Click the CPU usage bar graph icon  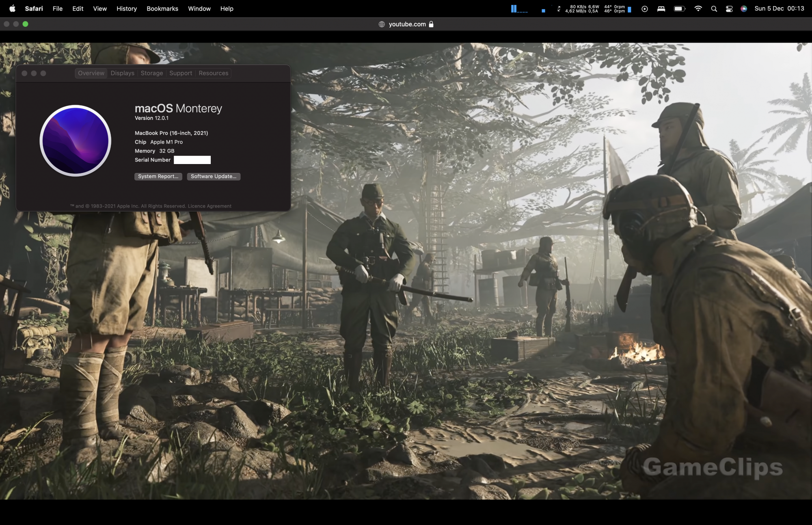(519, 9)
